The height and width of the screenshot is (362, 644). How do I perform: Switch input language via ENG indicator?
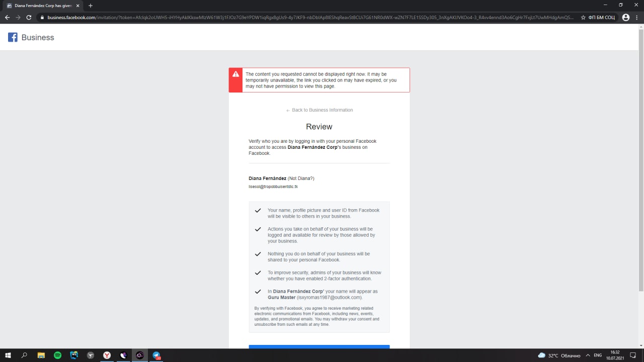[x=598, y=355]
